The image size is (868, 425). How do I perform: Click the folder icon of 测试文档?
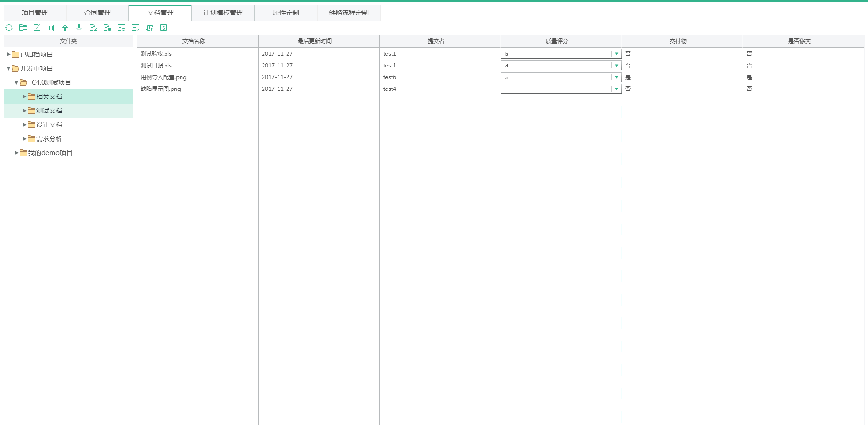tap(31, 111)
